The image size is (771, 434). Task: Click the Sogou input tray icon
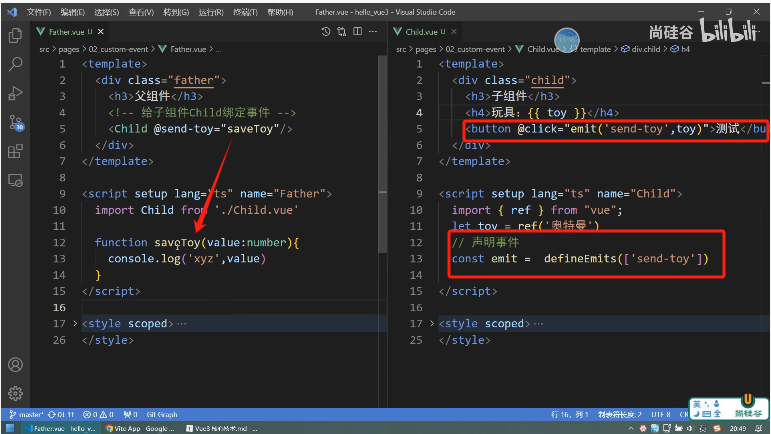click(717, 428)
